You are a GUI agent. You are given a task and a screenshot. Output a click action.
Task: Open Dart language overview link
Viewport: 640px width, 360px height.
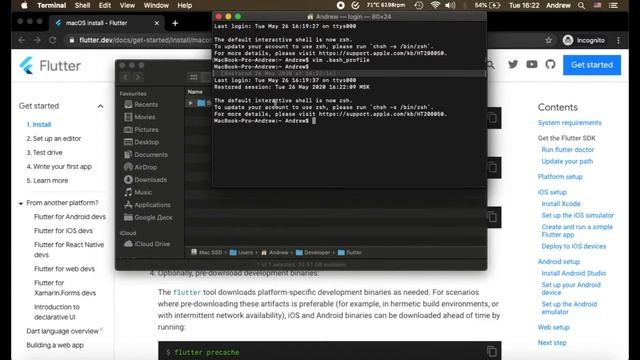tap(62, 331)
